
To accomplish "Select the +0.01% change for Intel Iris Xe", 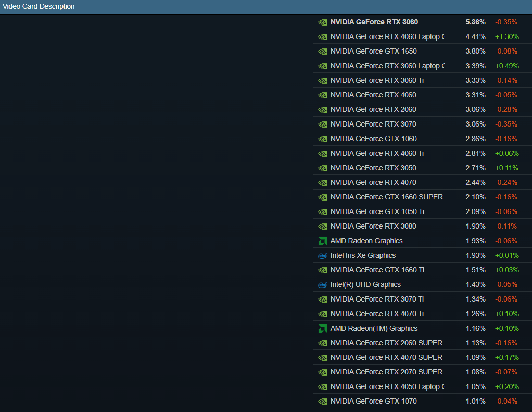I will (x=507, y=256).
